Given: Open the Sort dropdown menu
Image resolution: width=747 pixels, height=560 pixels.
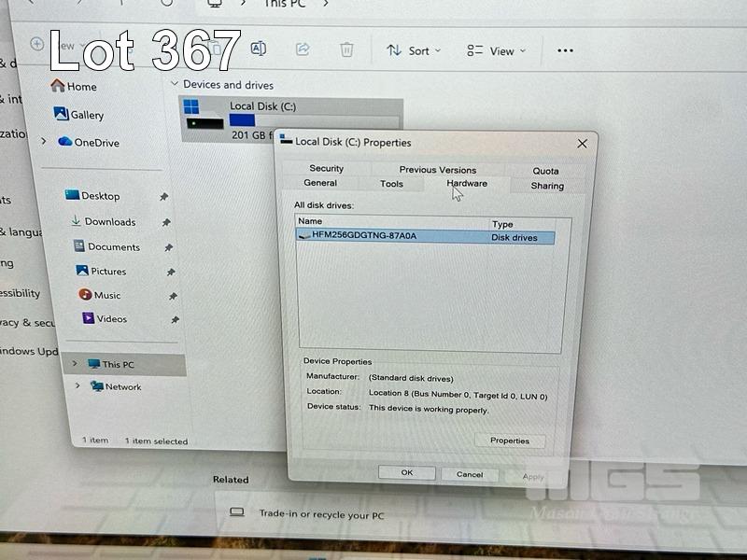Looking at the screenshot, I should coord(414,50).
